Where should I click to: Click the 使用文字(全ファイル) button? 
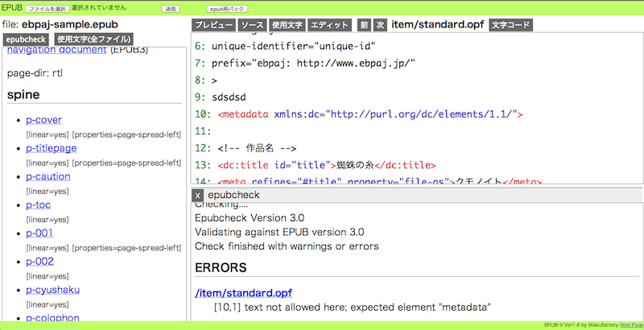93,39
